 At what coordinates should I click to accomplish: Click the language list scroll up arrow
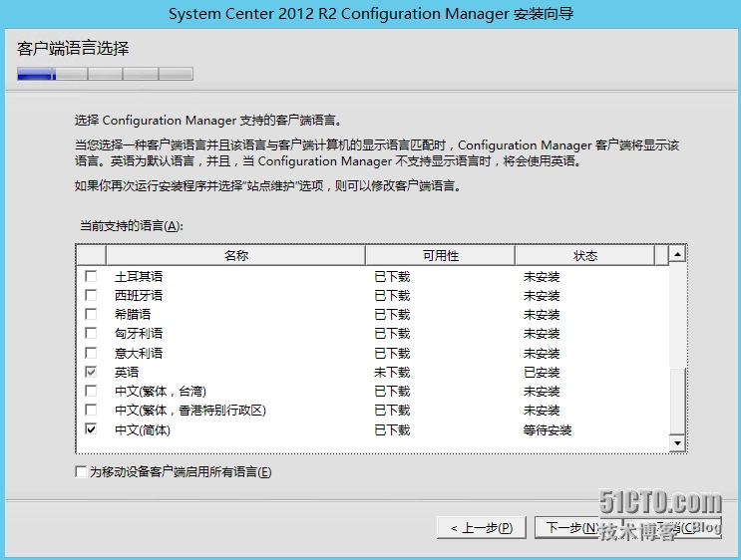coord(678,254)
